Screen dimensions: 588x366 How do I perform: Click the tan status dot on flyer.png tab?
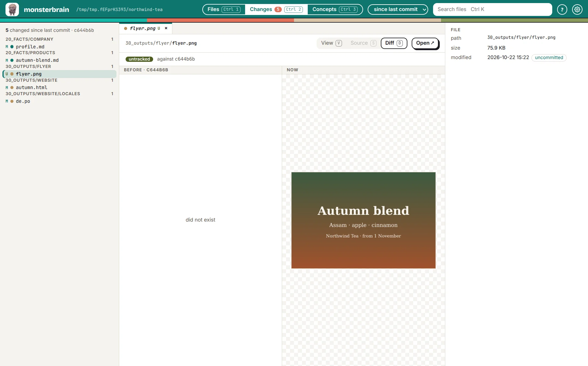click(x=126, y=28)
